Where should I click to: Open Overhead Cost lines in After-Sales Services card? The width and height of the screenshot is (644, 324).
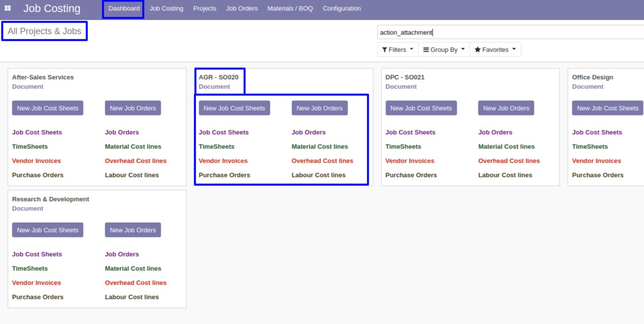click(x=136, y=161)
